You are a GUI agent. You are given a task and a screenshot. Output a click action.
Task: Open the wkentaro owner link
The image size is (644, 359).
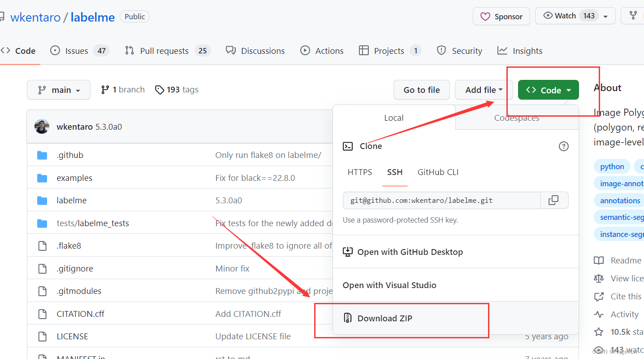[x=35, y=17]
